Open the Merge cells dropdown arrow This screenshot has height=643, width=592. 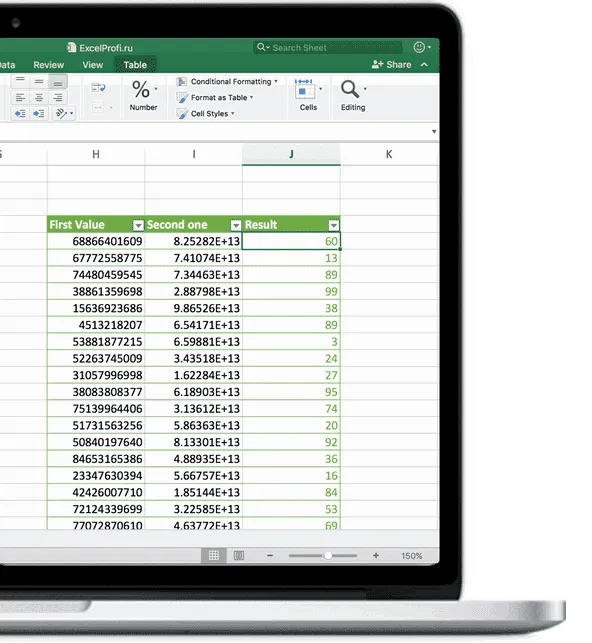click(x=111, y=108)
